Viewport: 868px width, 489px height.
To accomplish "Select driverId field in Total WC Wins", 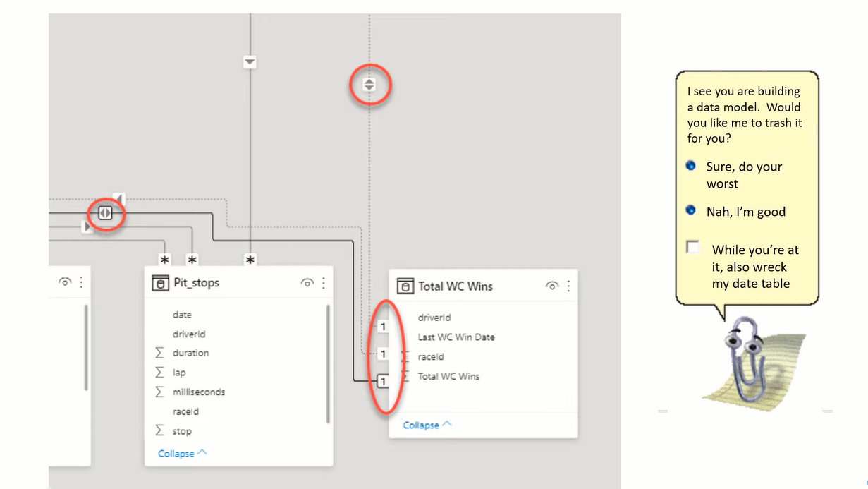I will [x=434, y=318].
